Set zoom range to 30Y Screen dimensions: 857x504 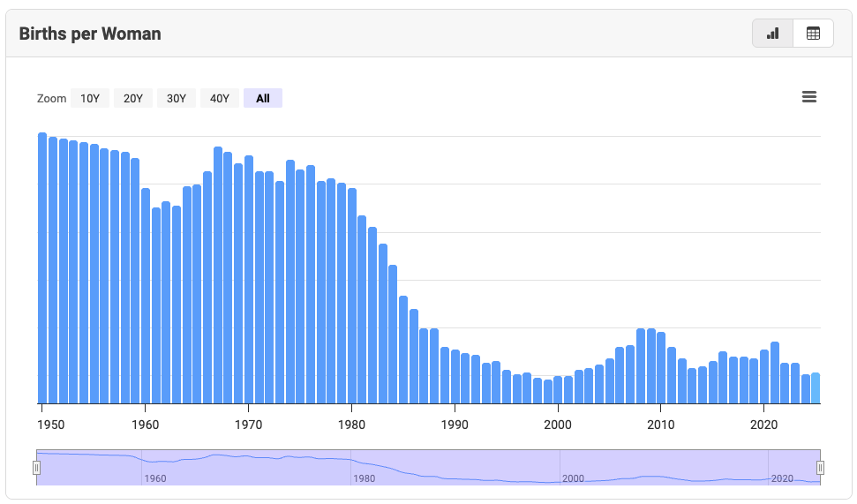[176, 98]
